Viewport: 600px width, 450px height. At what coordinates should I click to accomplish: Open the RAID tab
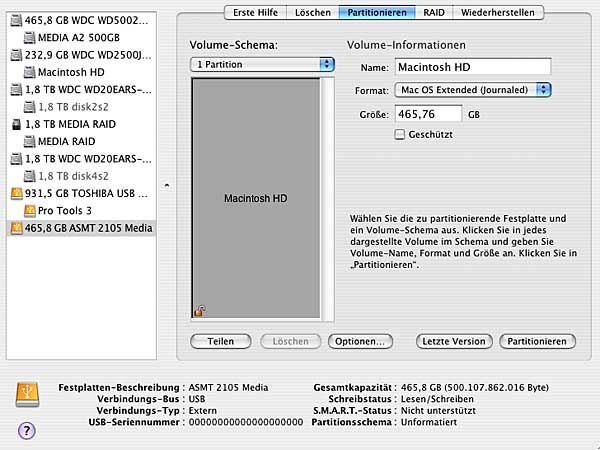431,13
